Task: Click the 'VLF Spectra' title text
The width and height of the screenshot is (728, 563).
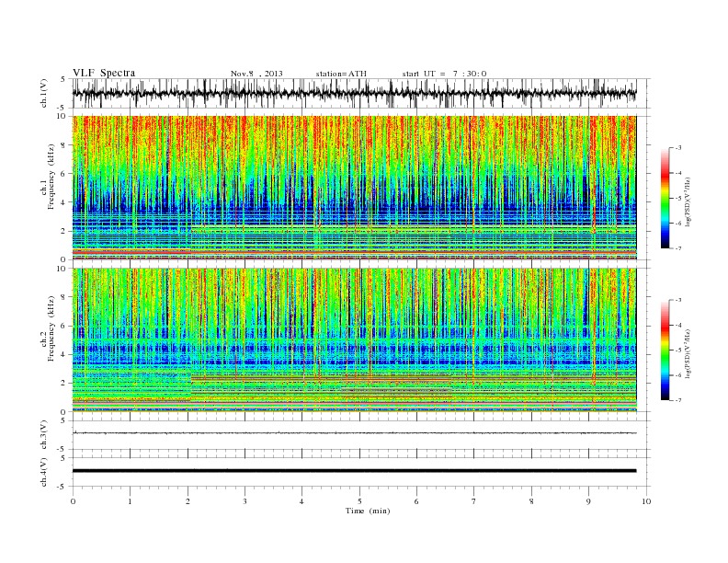Action: tap(104, 73)
